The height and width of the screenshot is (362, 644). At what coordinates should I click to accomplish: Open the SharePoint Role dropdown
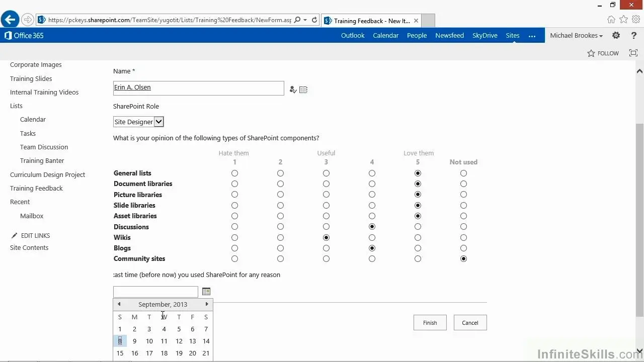coord(138,122)
